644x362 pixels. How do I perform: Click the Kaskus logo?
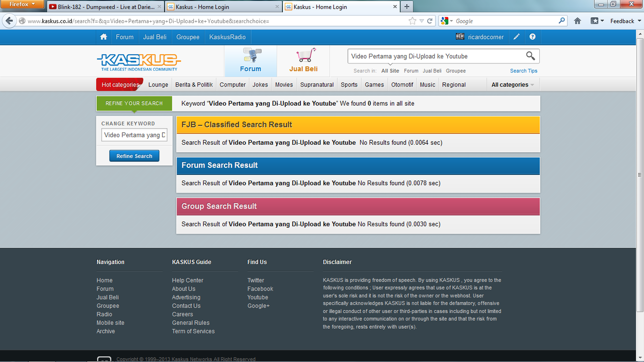tap(138, 62)
